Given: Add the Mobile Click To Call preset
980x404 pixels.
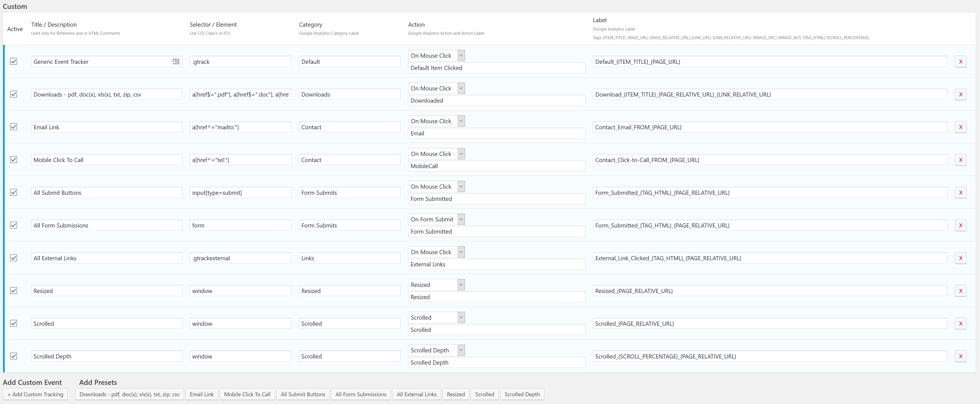Looking at the screenshot, I should 247,394.
